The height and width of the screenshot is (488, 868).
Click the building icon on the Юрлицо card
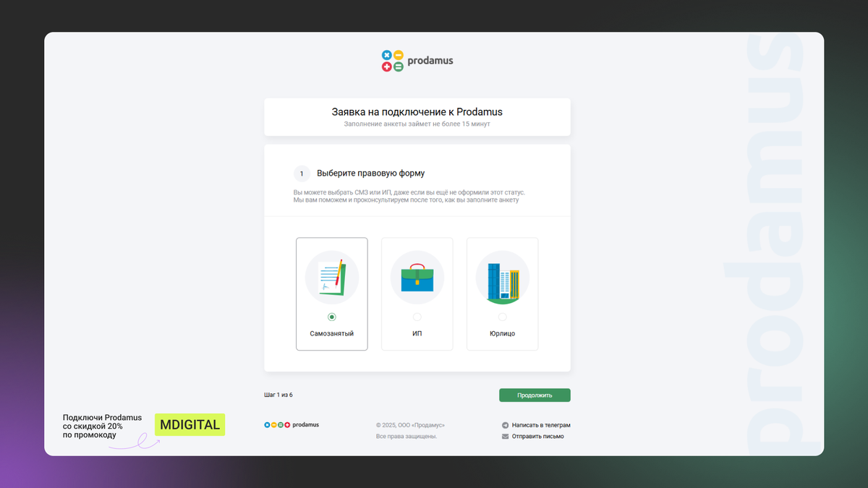click(502, 277)
